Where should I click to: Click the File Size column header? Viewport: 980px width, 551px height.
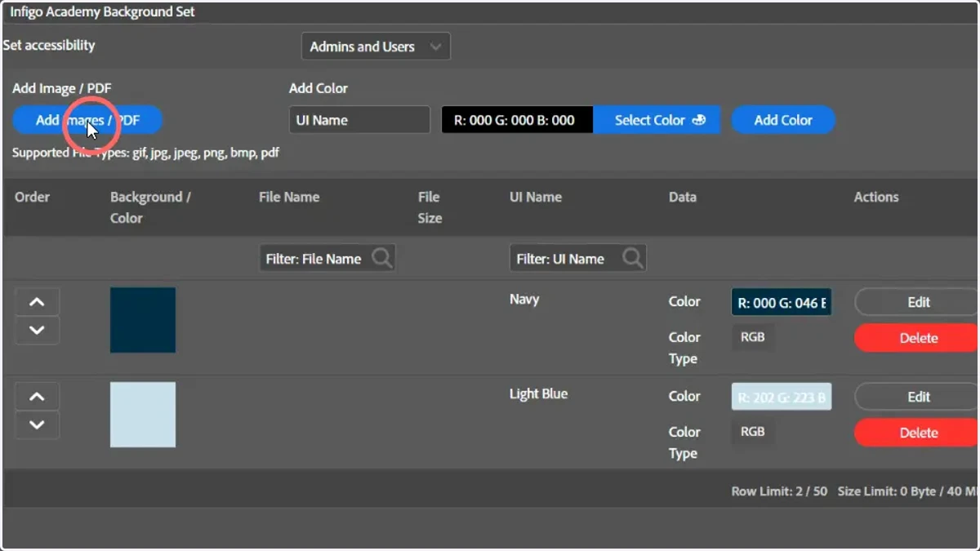(430, 207)
